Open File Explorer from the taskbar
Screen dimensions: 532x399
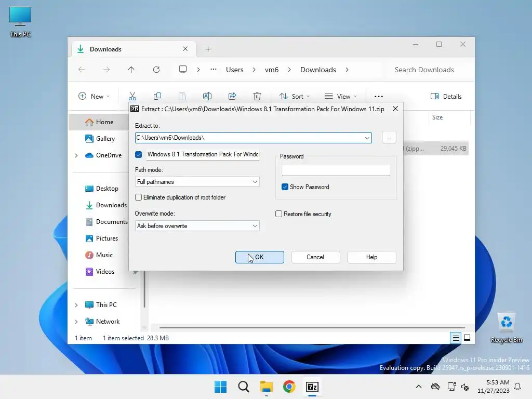(x=267, y=387)
